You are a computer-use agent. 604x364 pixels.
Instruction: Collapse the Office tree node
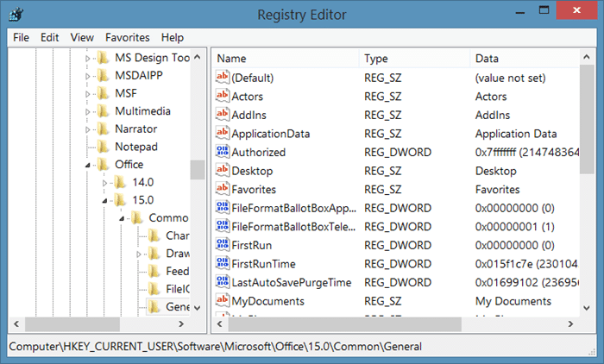click(x=87, y=165)
